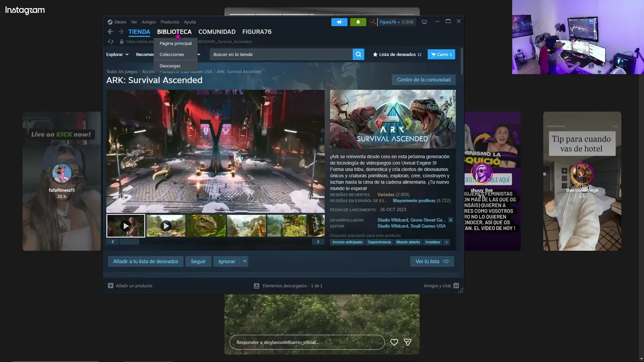The height and width of the screenshot is (362, 644).
Task: Click the thumbnail strip scrollbar handle
Action: point(129,242)
